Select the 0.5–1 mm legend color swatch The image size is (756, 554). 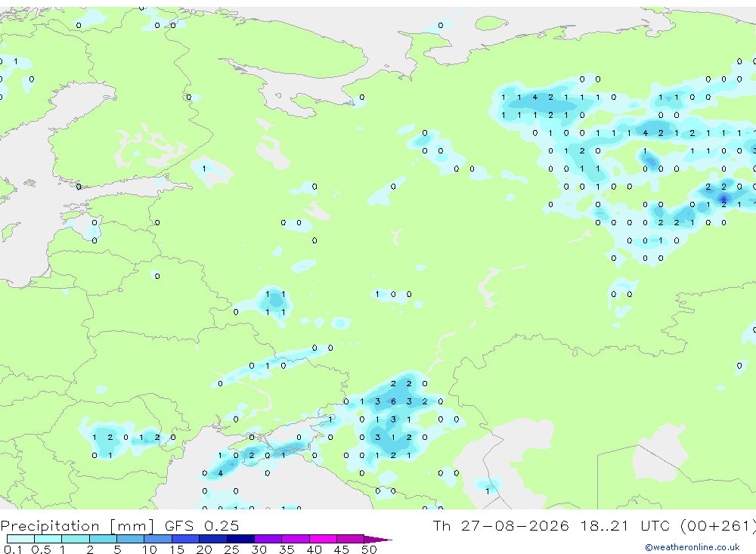(48, 539)
